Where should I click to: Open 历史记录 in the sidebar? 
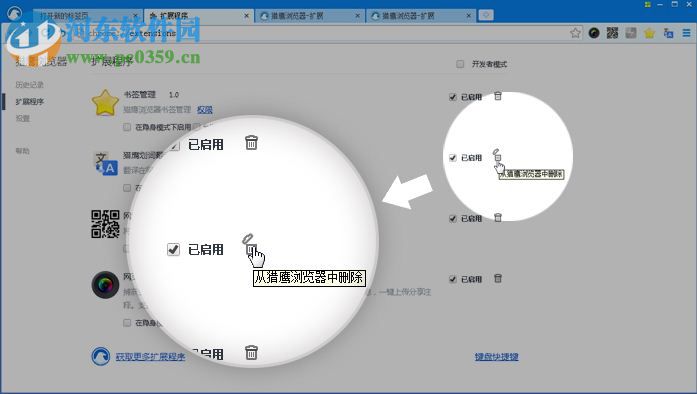[x=29, y=84]
